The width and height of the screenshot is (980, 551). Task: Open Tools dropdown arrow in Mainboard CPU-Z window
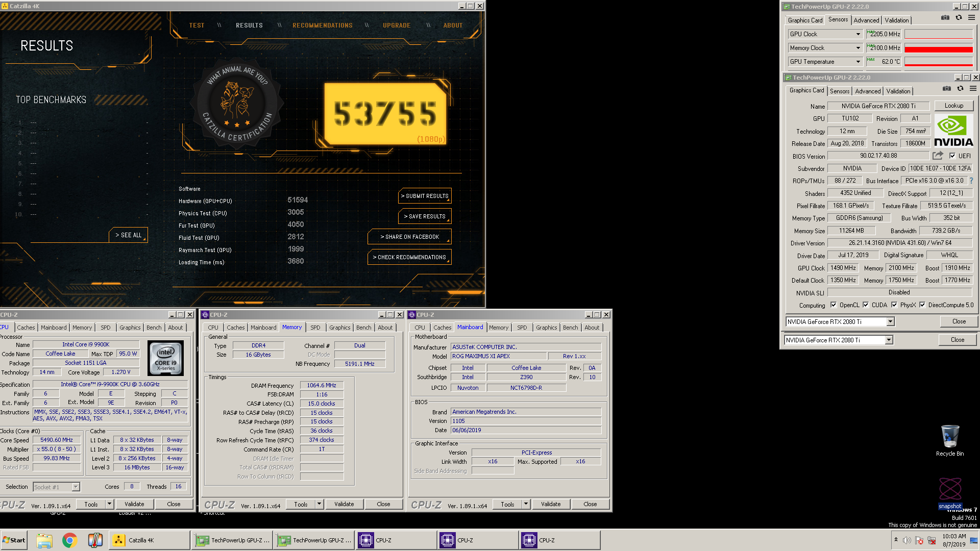526,504
